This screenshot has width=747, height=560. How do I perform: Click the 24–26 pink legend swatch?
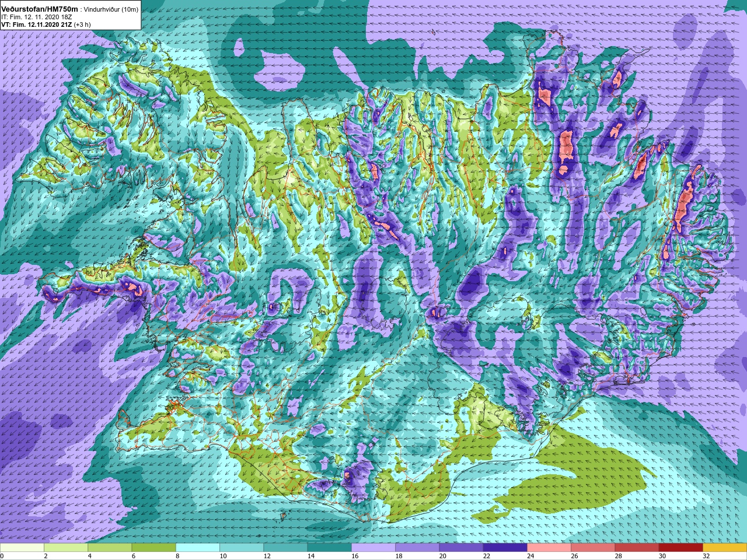(x=549, y=548)
